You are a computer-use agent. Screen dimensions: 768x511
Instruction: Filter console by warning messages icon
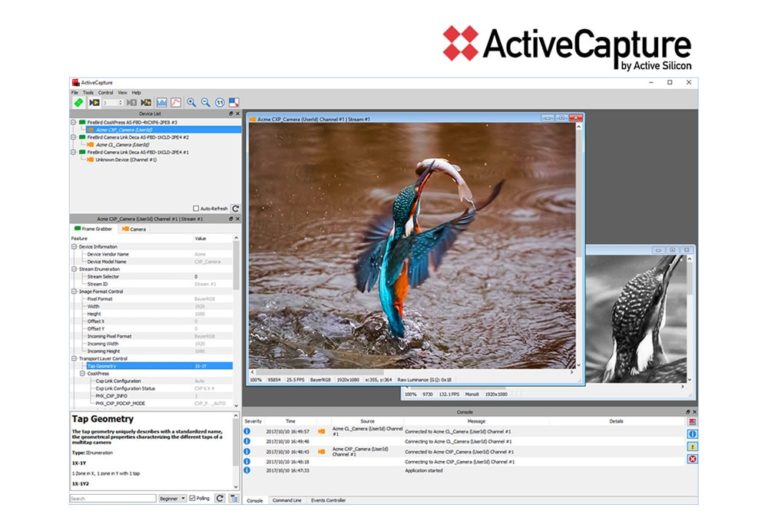[x=692, y=446]
